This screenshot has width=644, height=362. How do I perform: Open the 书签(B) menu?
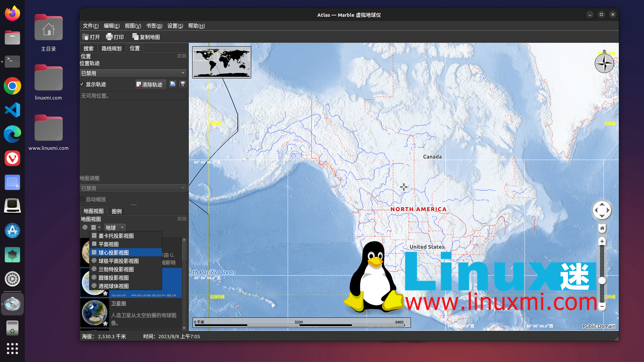coord(154,26)
